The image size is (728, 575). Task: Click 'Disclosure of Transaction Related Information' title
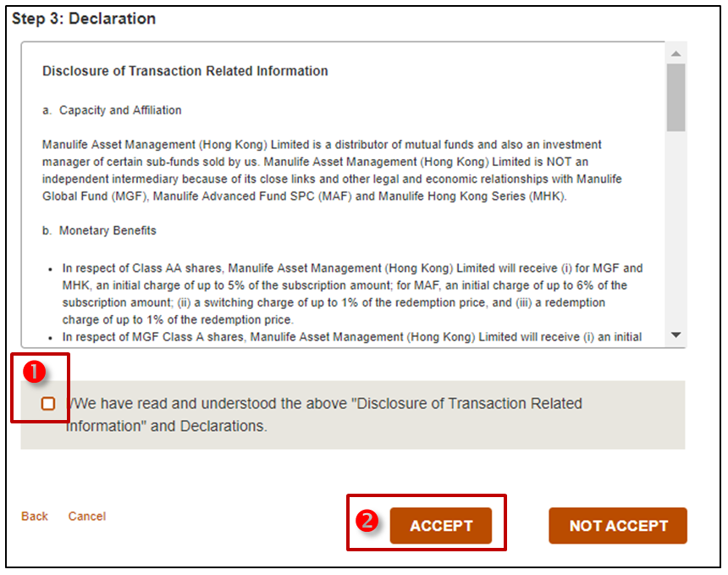pos(185,71)
